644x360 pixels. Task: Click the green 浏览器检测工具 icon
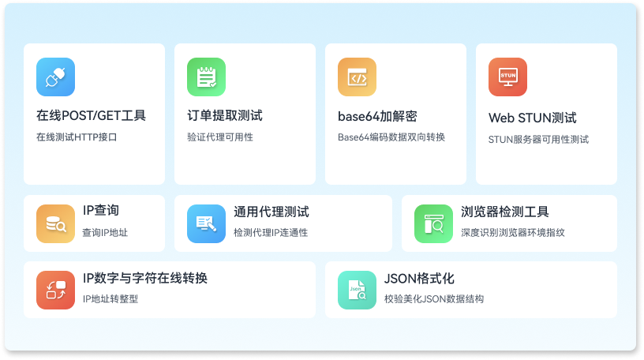click(433, 223)
